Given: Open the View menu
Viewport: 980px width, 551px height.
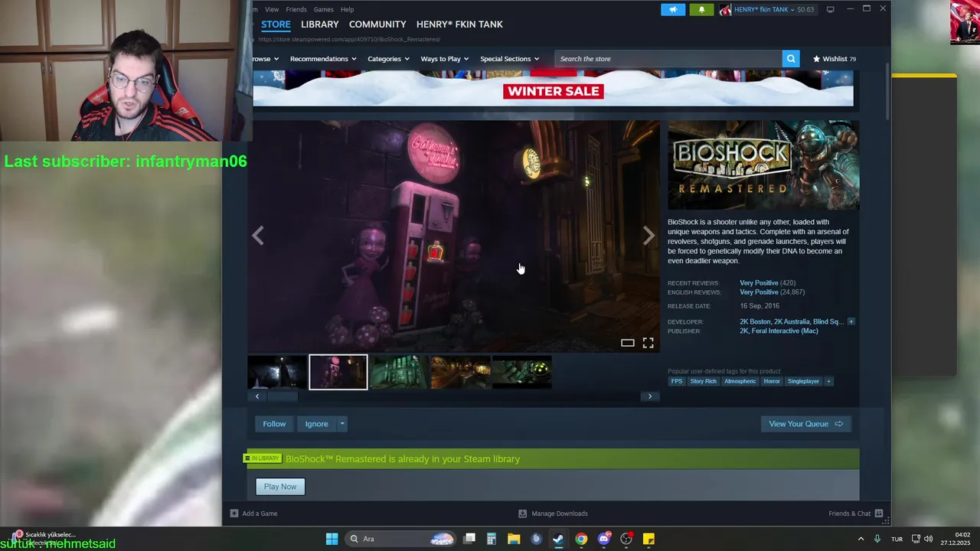Looking at the screenshot, I should [x=272, y=9].
